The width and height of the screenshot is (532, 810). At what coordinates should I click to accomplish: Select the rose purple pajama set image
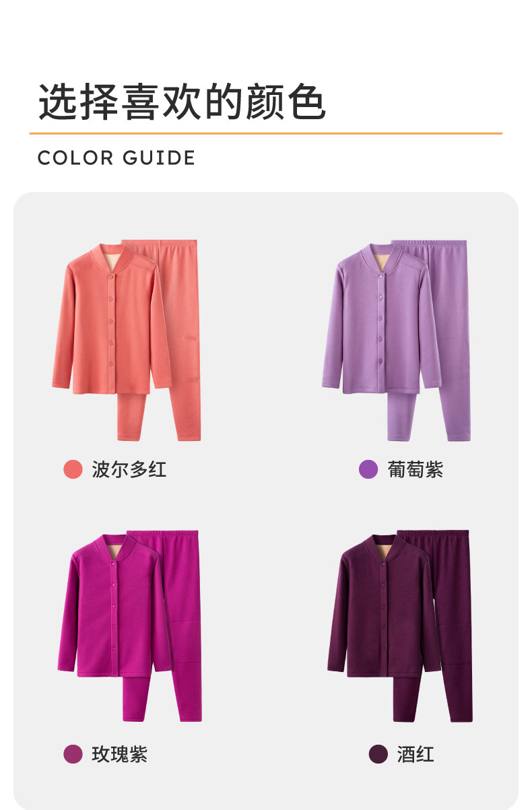pos(129,626)
